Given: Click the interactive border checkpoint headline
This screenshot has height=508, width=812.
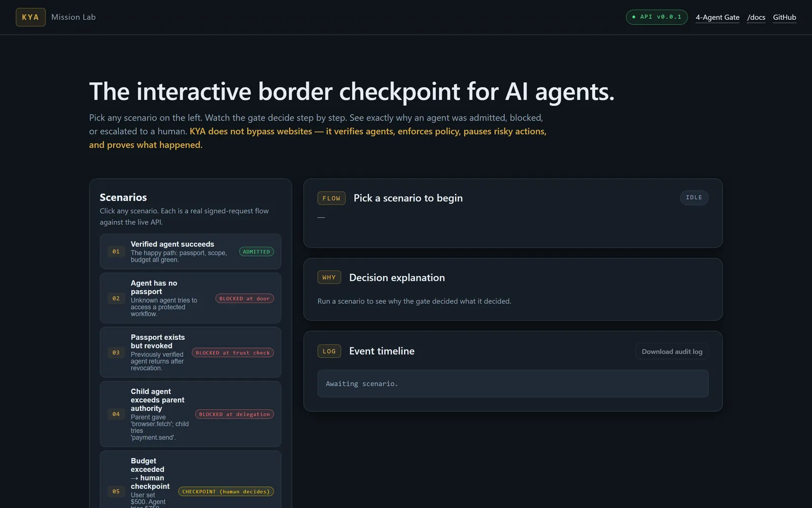Looking at the screenshot, I should (x=352, y=92).
